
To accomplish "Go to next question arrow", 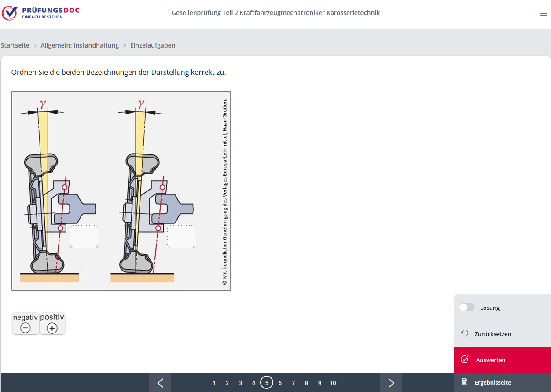I will (391, 383).
